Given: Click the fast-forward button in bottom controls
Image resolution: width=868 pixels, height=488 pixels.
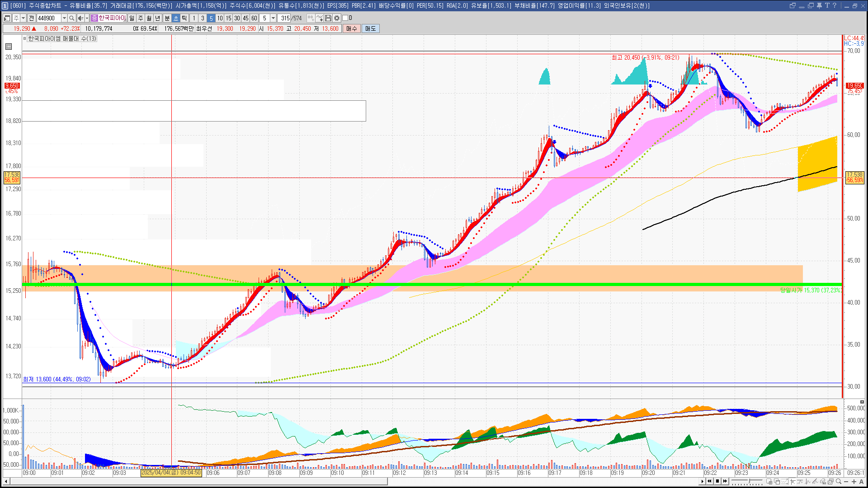Looking at the screenshot, I should tap(725, 481).
